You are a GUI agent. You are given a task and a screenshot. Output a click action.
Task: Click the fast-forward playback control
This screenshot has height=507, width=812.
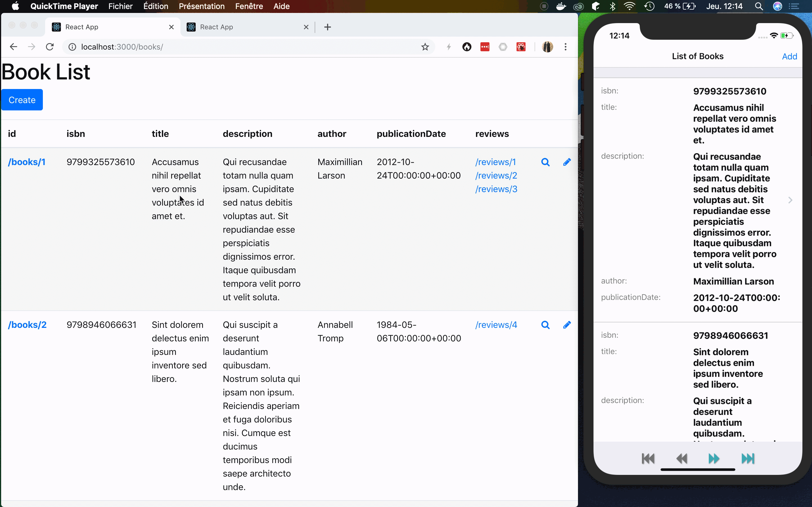(x=714, y=459)
